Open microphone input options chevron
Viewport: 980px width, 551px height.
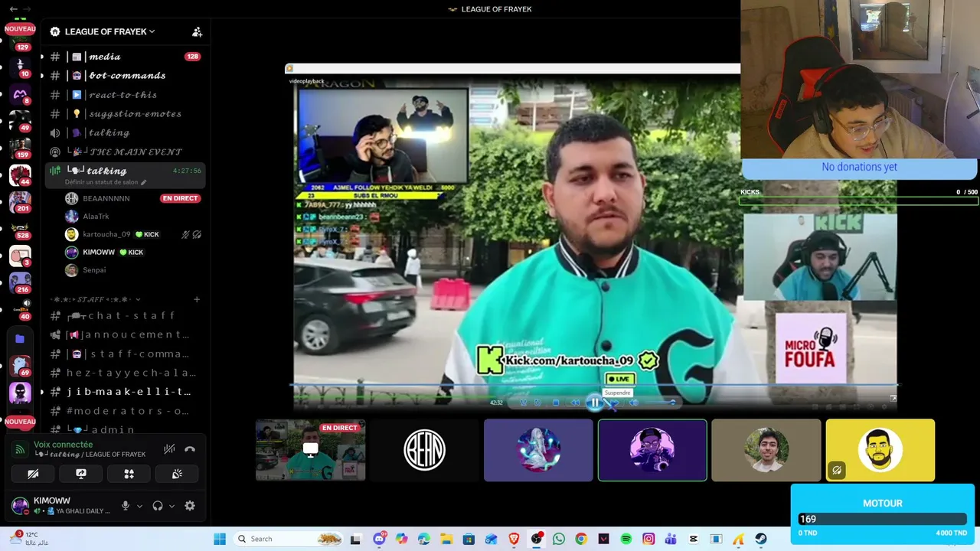click(139, 506)
